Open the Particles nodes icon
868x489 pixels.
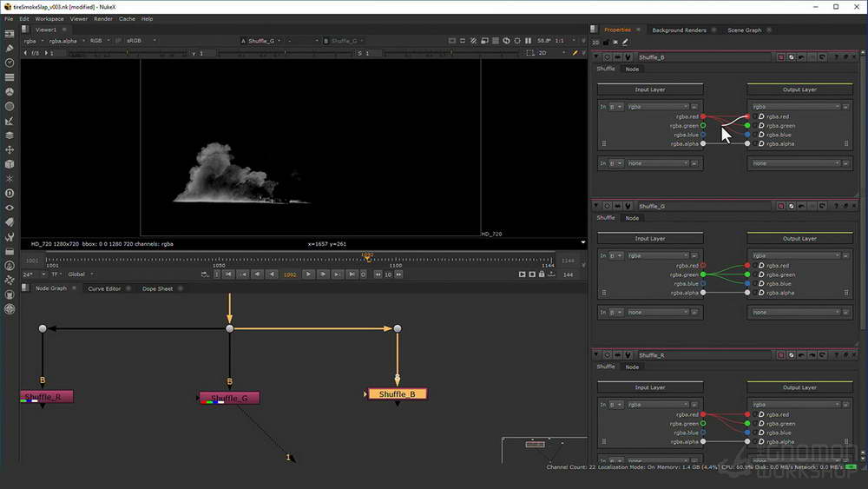click(x=10, y=178)
